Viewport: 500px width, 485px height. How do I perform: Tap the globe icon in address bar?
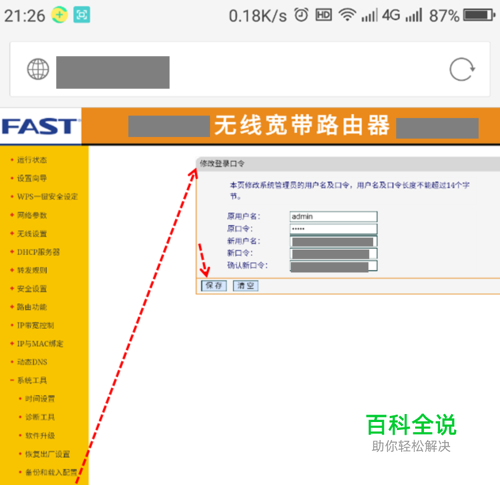38,69
